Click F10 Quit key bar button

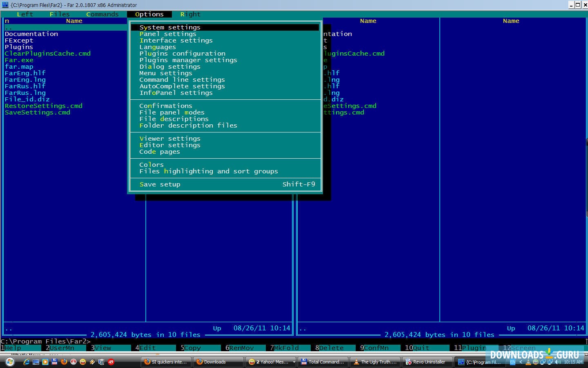(425, 348)
